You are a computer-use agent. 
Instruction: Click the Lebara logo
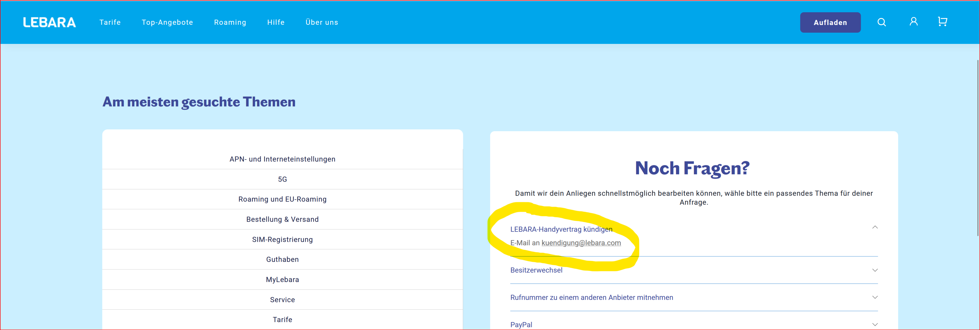(x=50, y=22)
